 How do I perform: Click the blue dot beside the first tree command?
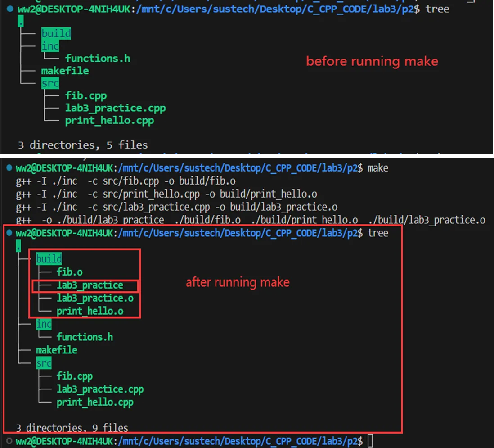coord(9,9)
